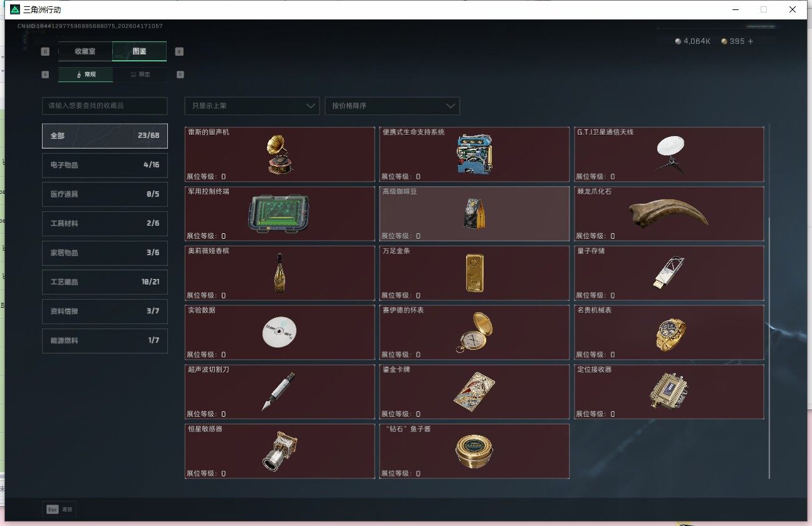
Task: Click the CN UID text at top
Action: pyautogui.click(x=90, y=26)
